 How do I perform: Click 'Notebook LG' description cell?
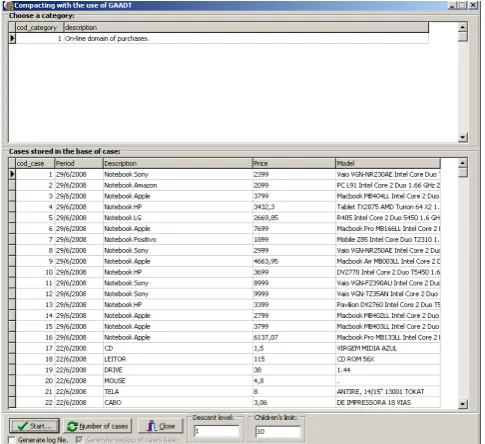coord(178,218)
